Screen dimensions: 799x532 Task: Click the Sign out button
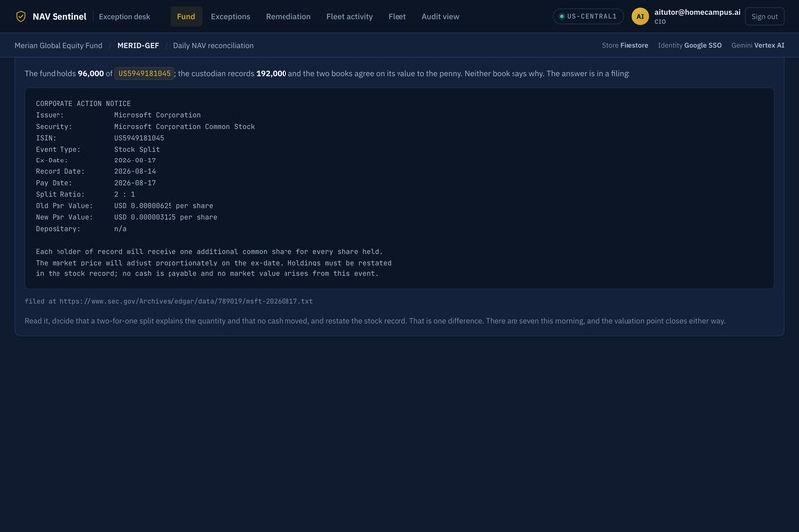764,16
